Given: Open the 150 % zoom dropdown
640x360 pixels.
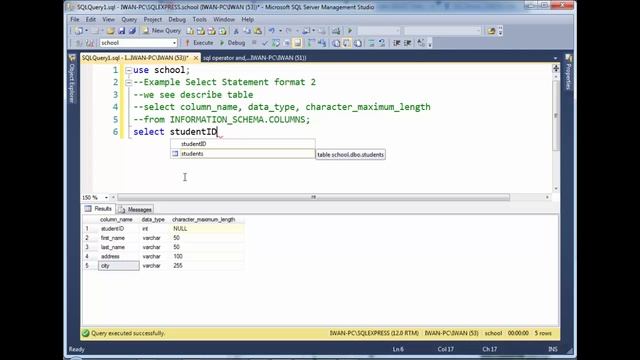Looking at the screenshot, I should [x=106, y=198].
